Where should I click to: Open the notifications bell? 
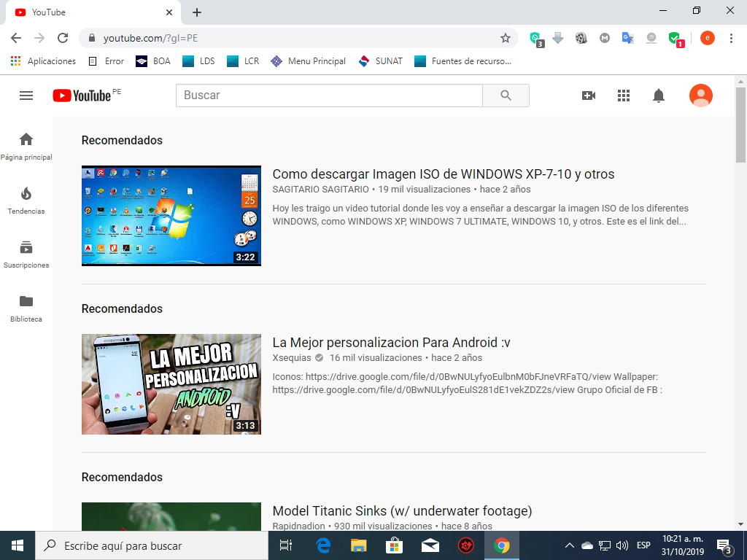(659, 96)
